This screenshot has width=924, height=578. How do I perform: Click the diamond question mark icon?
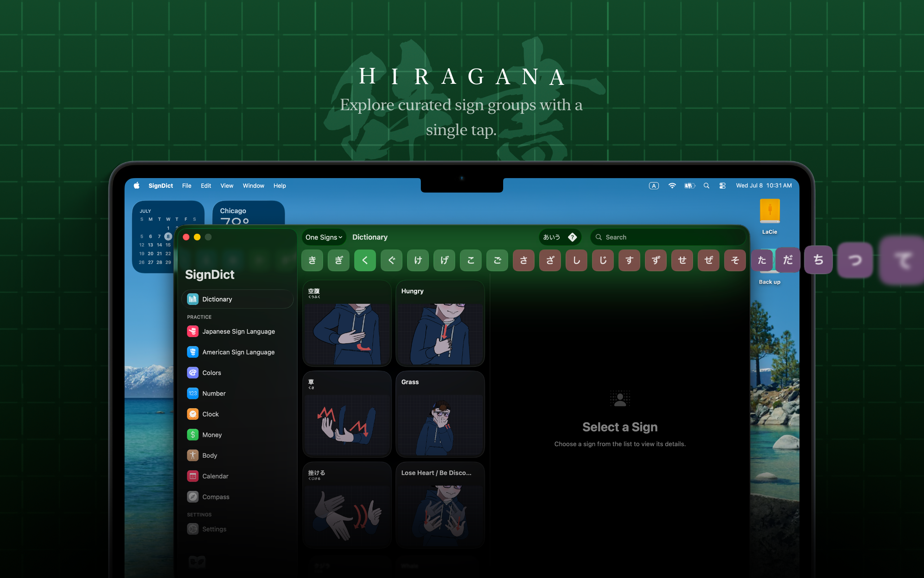[x=572, y=237]
